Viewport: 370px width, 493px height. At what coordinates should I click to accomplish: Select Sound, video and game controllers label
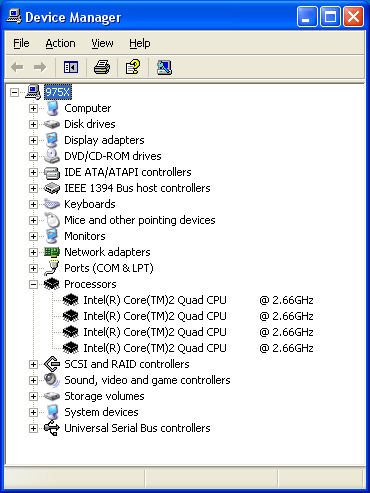(x=147, y=380)
